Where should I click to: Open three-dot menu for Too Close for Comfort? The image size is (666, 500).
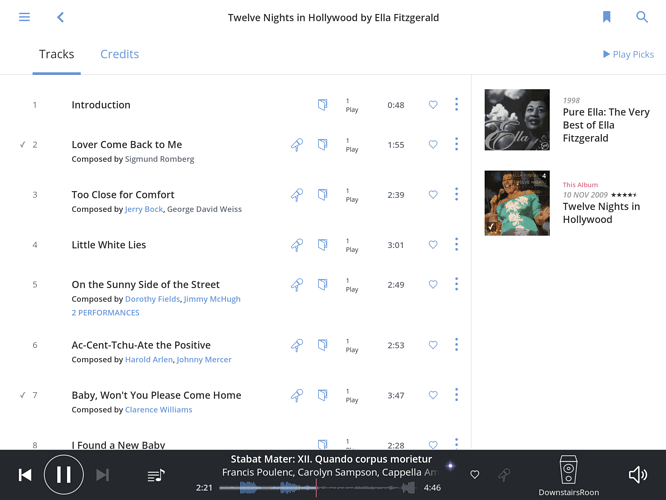pyautogui.click(x=457, y=194)
